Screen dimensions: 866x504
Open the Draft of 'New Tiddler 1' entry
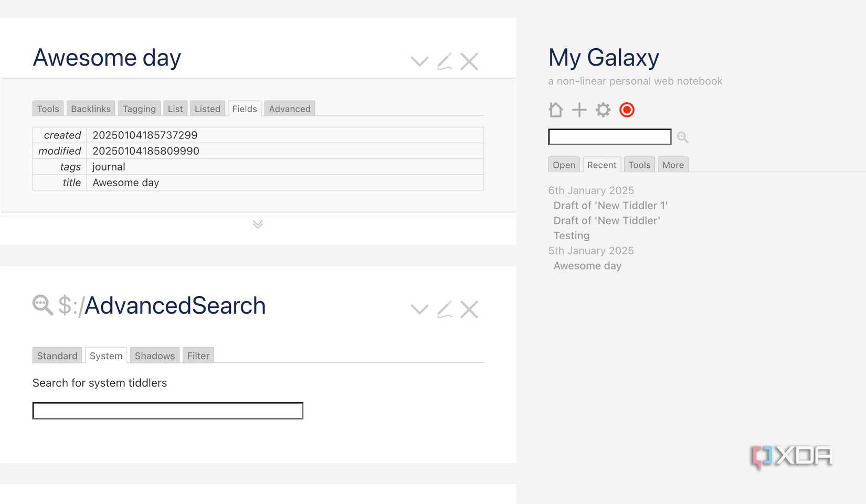click(610, 206)
